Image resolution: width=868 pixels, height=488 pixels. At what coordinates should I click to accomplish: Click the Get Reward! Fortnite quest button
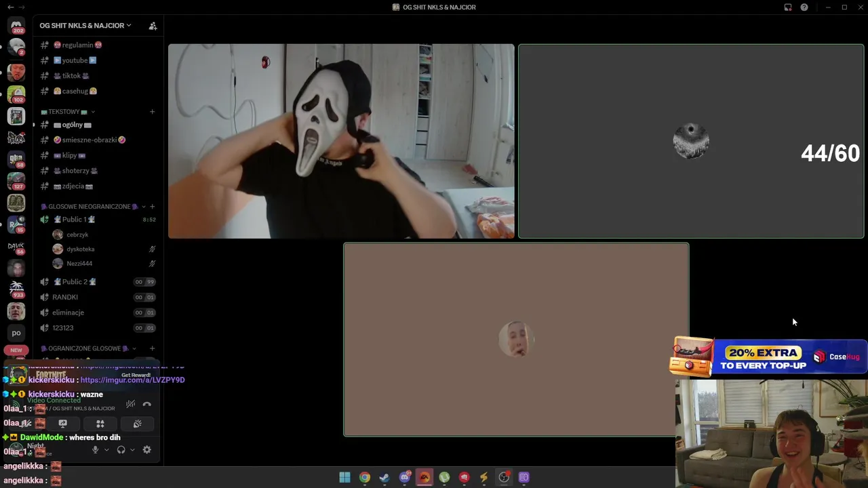click(x=136, y=375)
